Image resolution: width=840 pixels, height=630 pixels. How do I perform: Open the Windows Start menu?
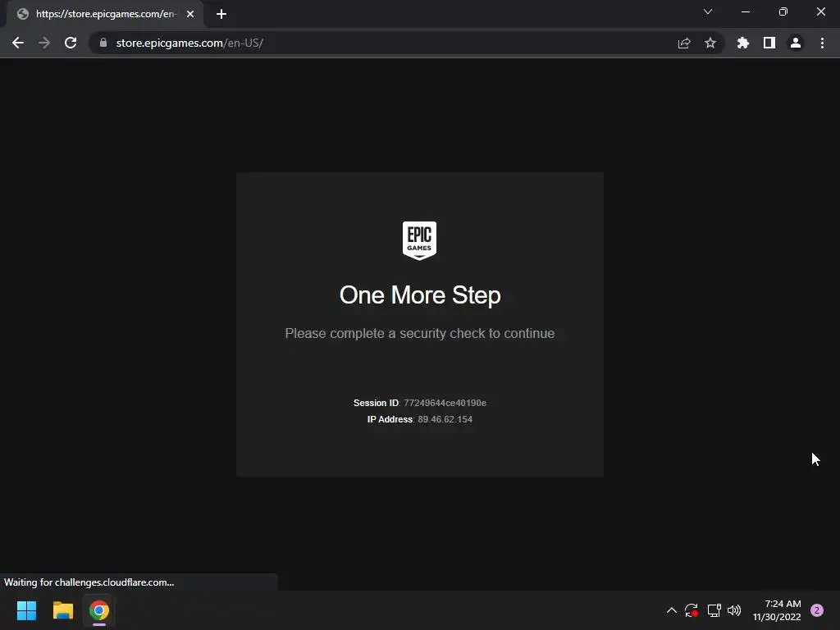26,610
